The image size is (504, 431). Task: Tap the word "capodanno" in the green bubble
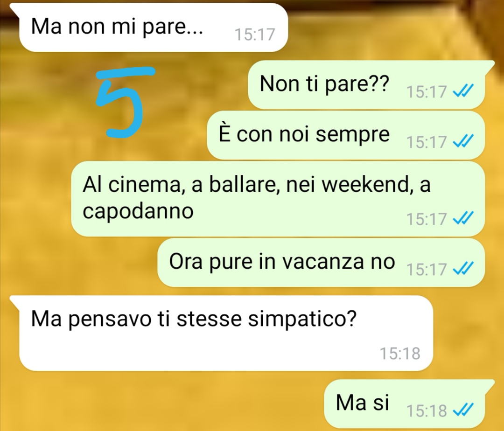point(138,211)
